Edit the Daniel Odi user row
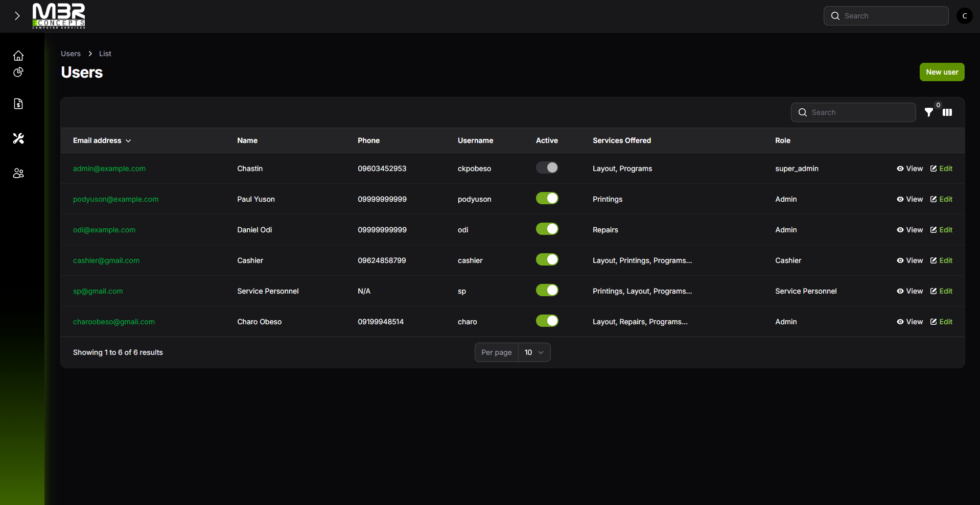This screenshot has height=505, width=980. pyautogui.click(x=941, y=230)
